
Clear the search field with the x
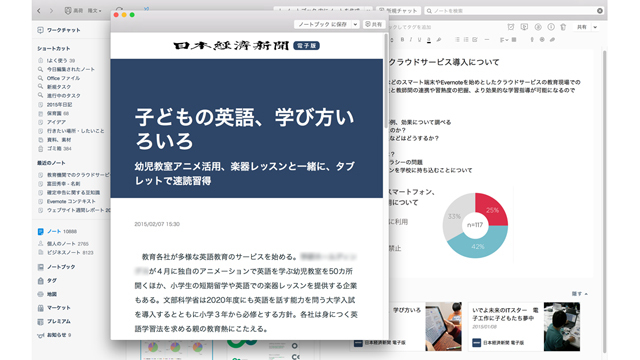pos(600,11)
